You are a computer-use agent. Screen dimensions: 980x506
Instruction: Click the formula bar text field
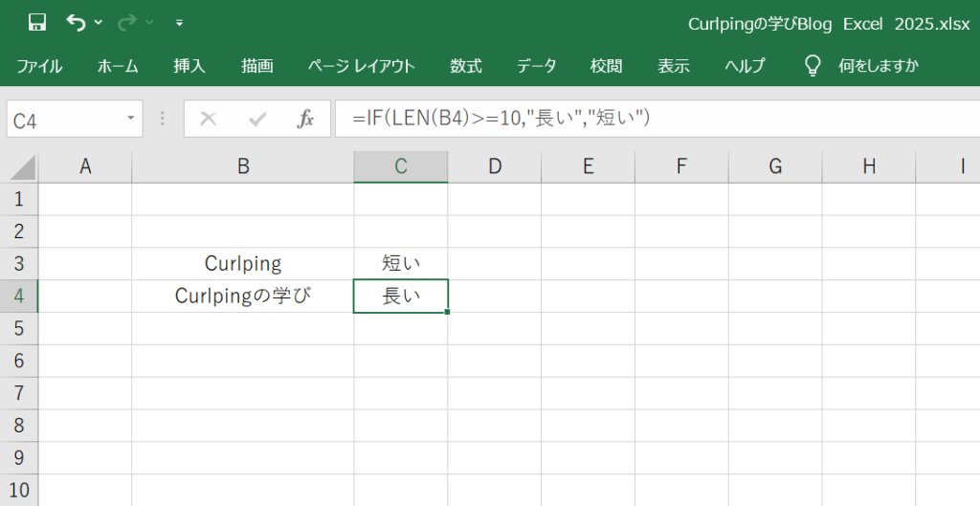click(x=651, y=119)
